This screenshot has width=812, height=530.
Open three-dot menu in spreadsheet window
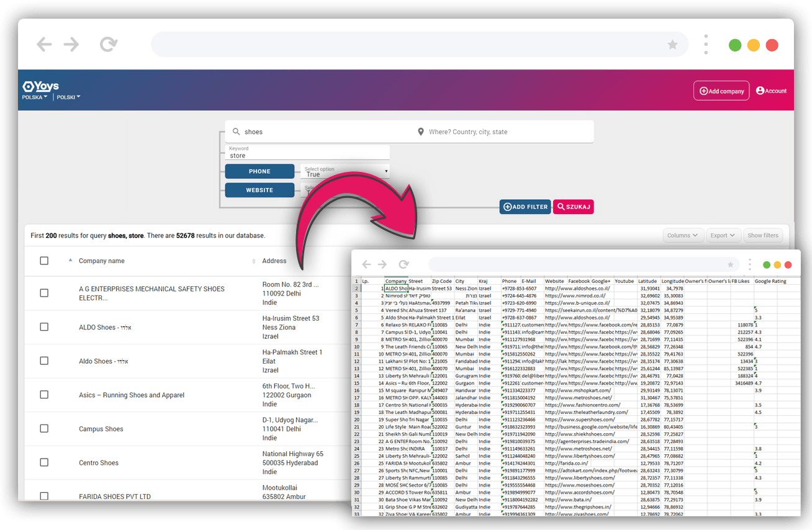tap(750, 264)
